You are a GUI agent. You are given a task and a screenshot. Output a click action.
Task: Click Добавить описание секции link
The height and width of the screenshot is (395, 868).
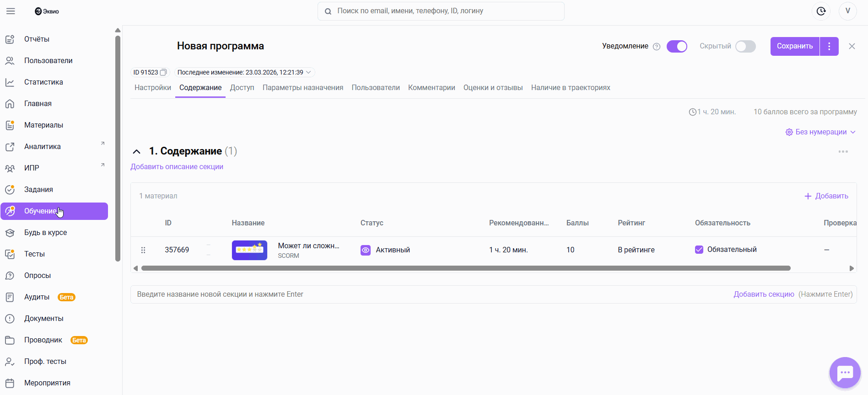[x=177, y=167]
